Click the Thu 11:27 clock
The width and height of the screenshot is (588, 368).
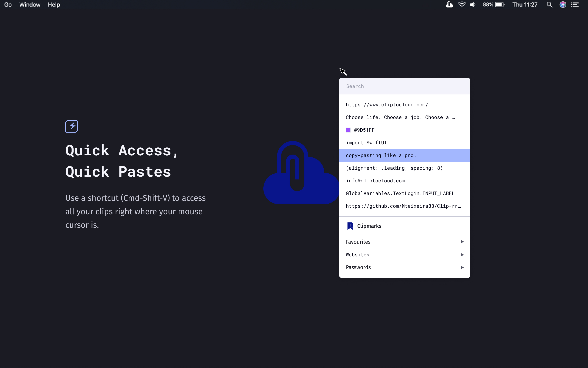pyautogui.click(x=525, y=5)
